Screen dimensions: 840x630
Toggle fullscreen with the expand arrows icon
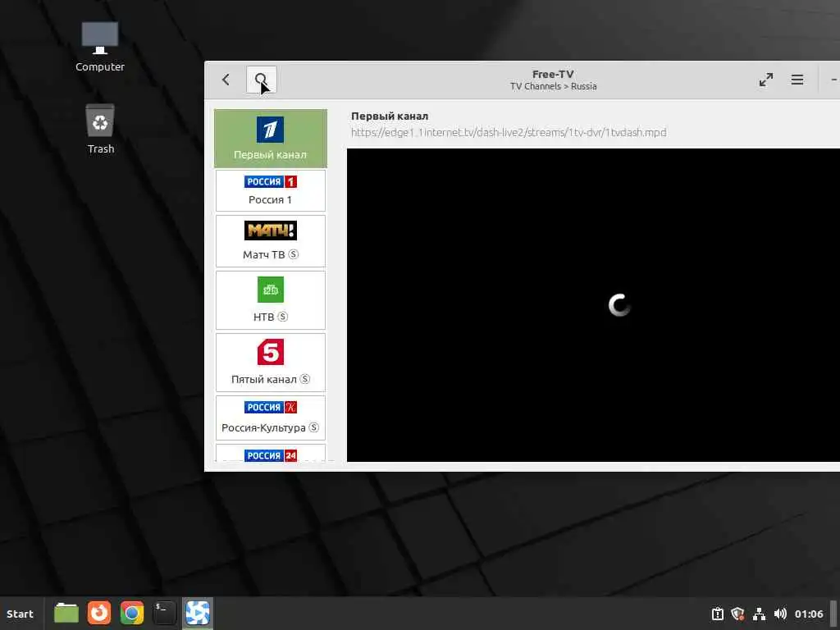point(766,80)
